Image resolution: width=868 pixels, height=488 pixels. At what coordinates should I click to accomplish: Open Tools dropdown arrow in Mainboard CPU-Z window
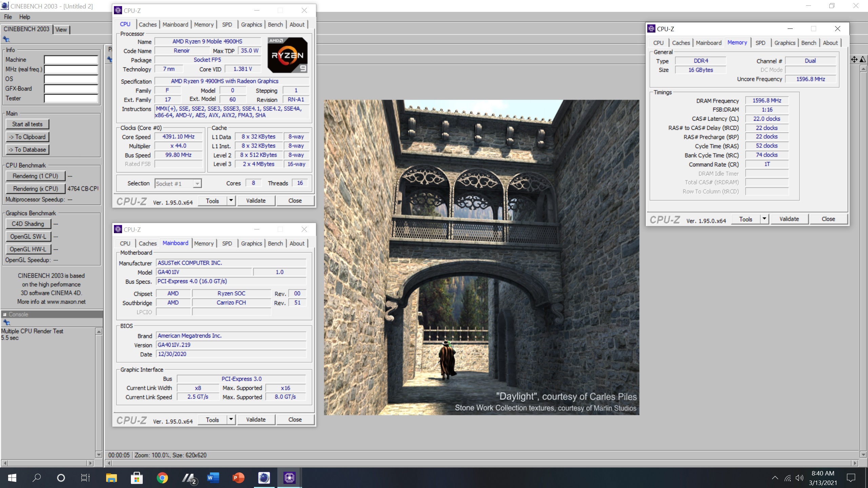click(x=231, y=420)
